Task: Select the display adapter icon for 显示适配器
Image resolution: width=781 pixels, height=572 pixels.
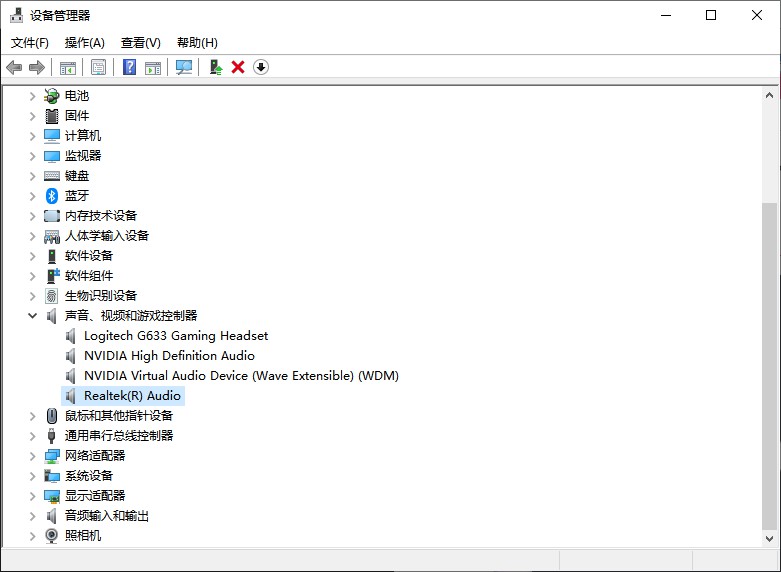Action: 52,496
